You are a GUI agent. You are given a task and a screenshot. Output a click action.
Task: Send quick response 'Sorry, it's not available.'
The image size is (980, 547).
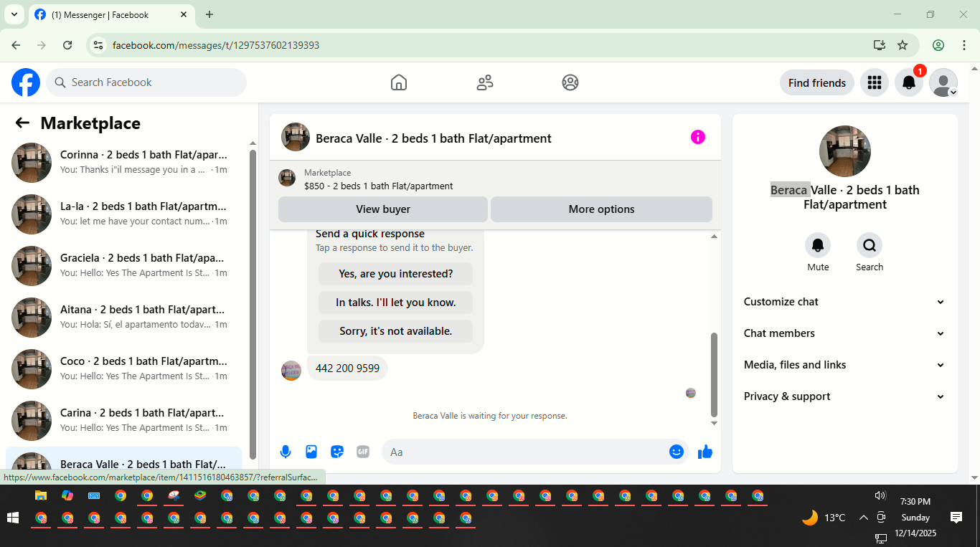pyautogui.click(x=395, y=331)
